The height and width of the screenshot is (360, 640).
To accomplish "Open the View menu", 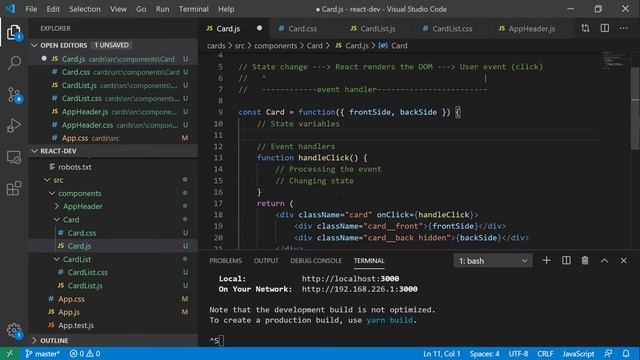I will click(x=118, y=9).
